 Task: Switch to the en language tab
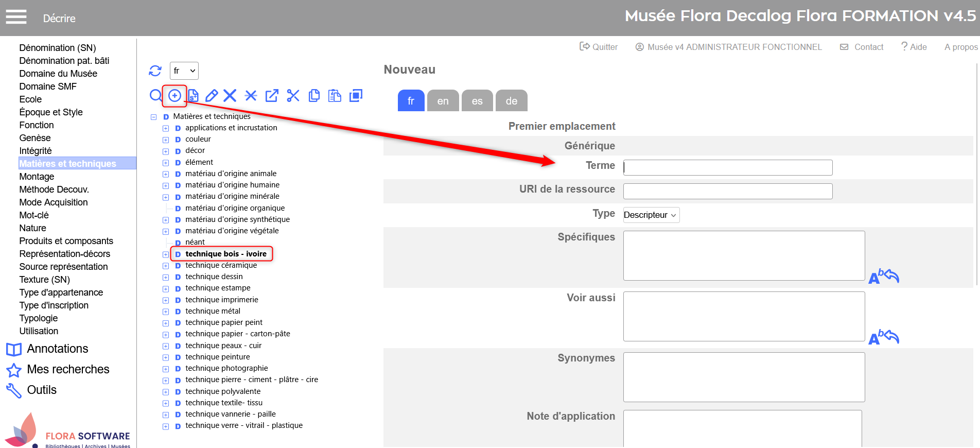(x=443, y=101)
